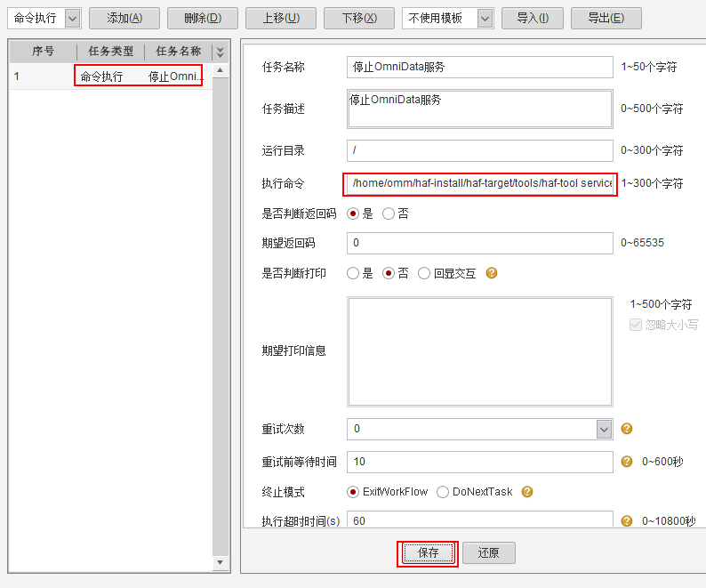The image size is (706, 588).
Task: Open 不使用模板 template dropdown
Action: click(485, 19)
